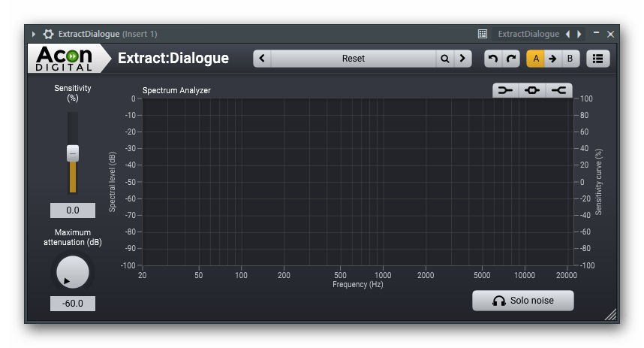The image size is (644, 348).
Task: Select next plugin in ExtractDialogue selector
Action: point(579,34)
